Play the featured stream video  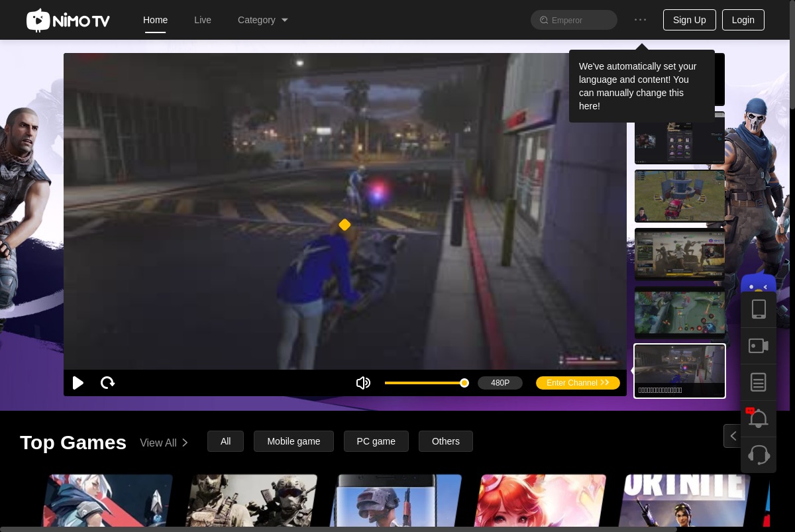78,383
